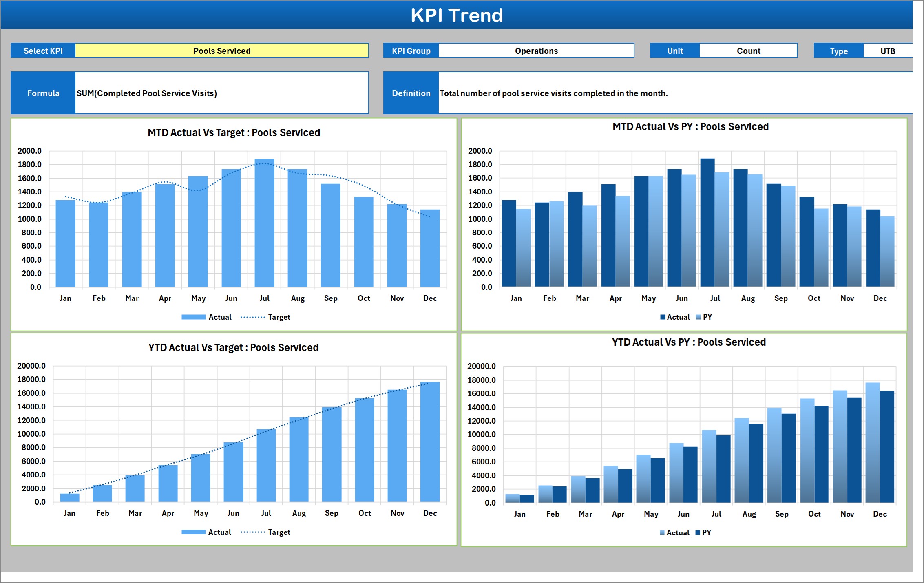
Task: Click the Dec bar in MTD Actual Vs Target chart
Action: coord(430,248)
